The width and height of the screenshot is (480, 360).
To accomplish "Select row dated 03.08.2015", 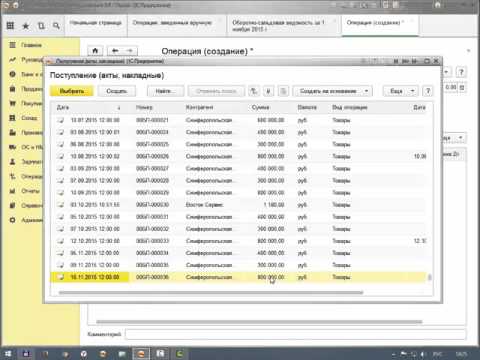I will click(239, 132).
